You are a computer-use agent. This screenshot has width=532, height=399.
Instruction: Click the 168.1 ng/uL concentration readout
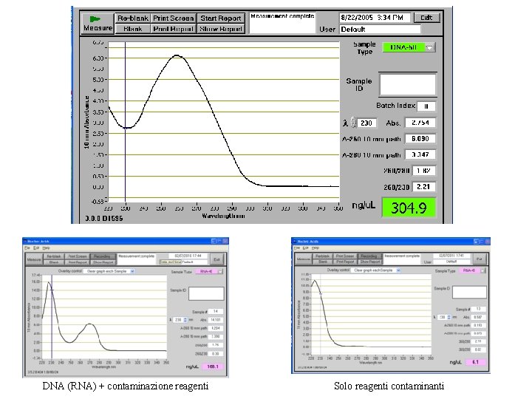point(213,366)
